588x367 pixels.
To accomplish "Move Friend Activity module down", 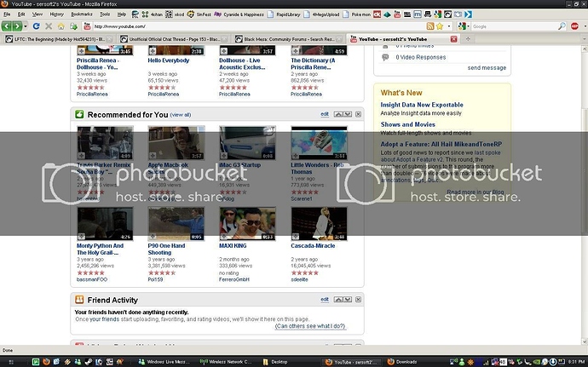I will tap(348, 299).
